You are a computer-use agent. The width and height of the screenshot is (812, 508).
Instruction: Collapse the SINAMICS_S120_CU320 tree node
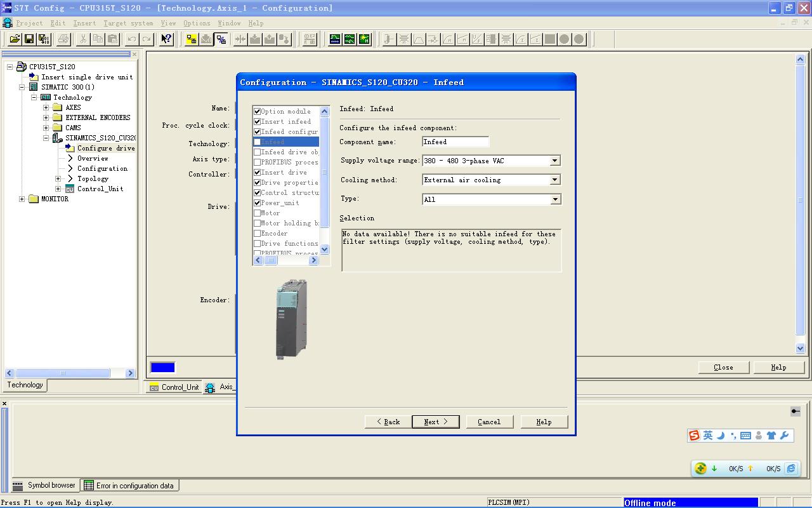tap(46, 138)
